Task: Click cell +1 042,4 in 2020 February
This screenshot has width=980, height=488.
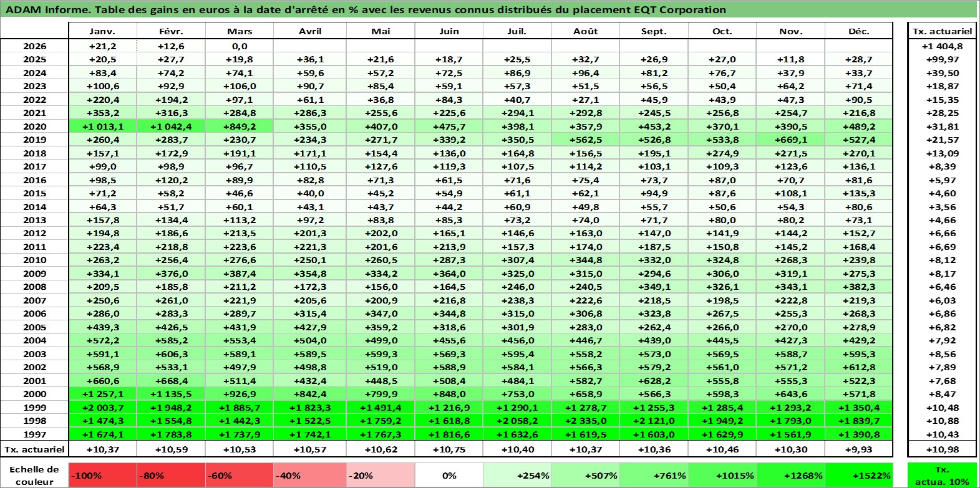Action: point(171,127)
